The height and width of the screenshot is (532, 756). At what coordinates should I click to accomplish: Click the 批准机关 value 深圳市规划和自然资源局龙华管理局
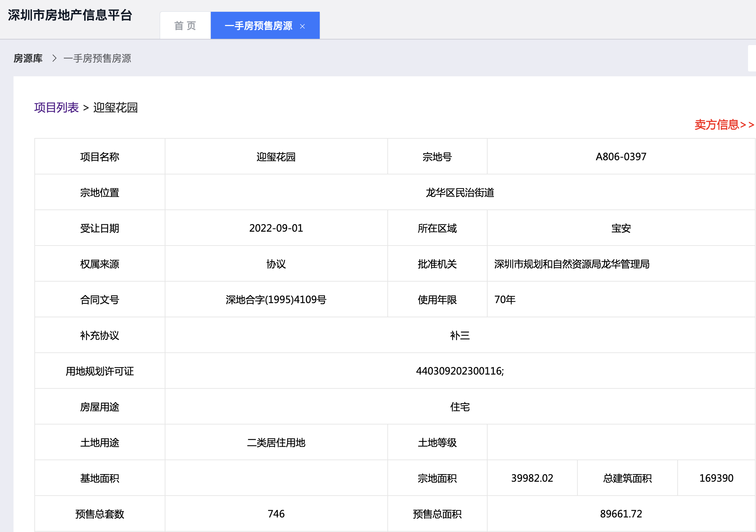(572, 264)
